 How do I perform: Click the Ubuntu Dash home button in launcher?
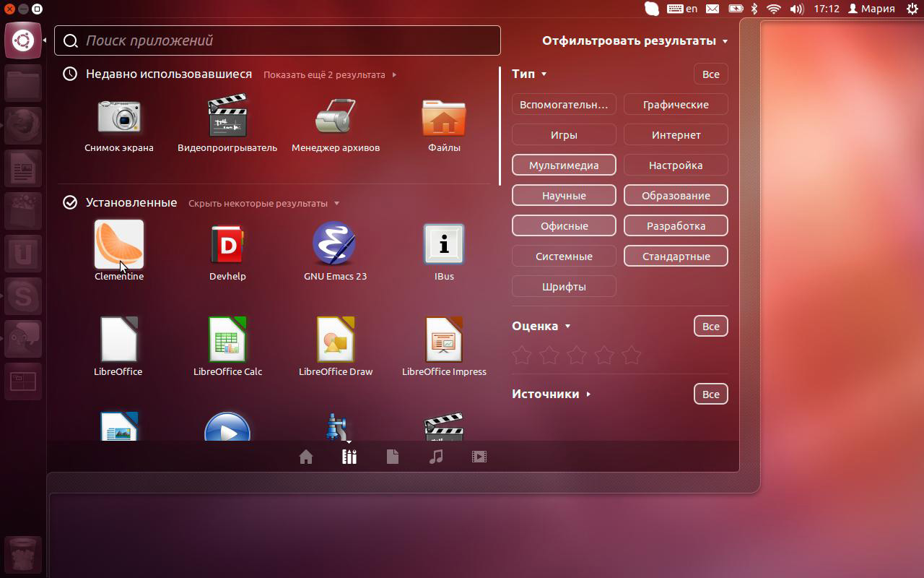(x=23, y=40)
